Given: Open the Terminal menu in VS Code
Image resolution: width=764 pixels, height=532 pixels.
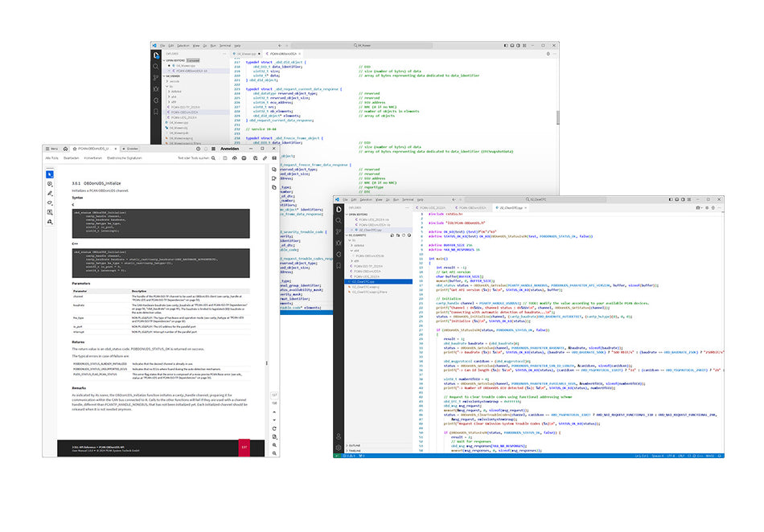Looking at the screenshot, I should (x=405, y=200).
